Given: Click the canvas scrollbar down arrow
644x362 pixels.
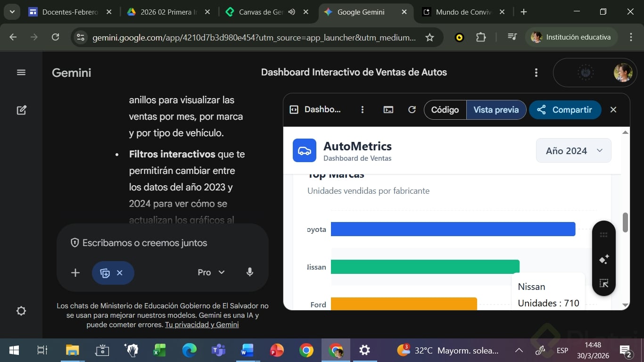Looking at the screenshot, I should pyautogui.click(x=626, y=305).
